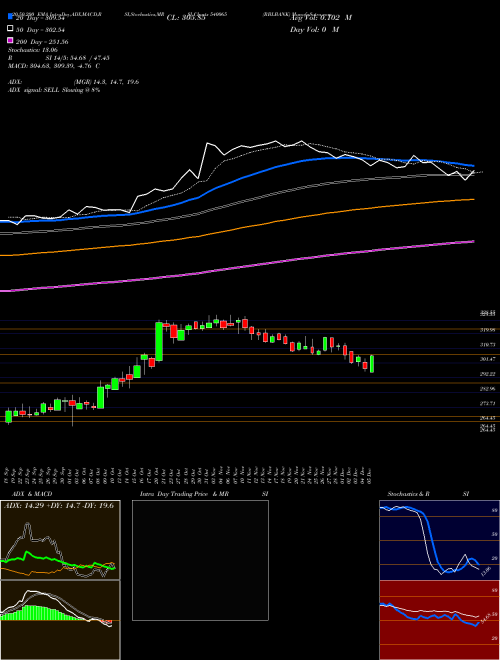Image resolution: width=500 pixels, height=660 pixels.
Task: Click the 310.73 price axis label
Action: pos(487,345)
